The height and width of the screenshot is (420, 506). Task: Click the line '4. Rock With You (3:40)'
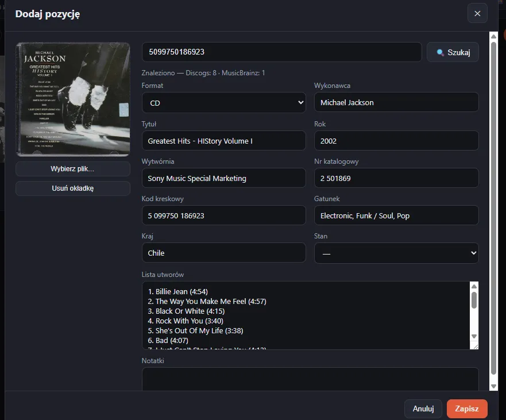(x=186, y=321)
